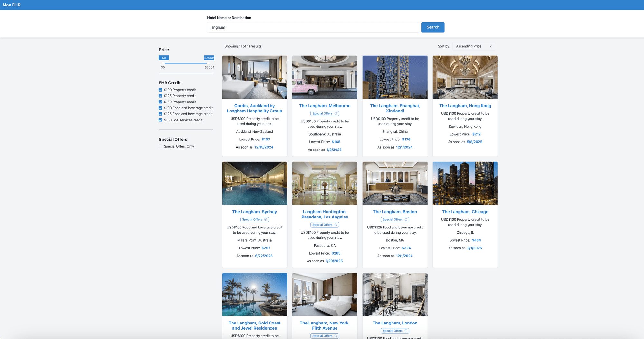This screenshot has width=644, height=339.
Task: Click Sydney indoor pool photo
Action: coord(254,183)
